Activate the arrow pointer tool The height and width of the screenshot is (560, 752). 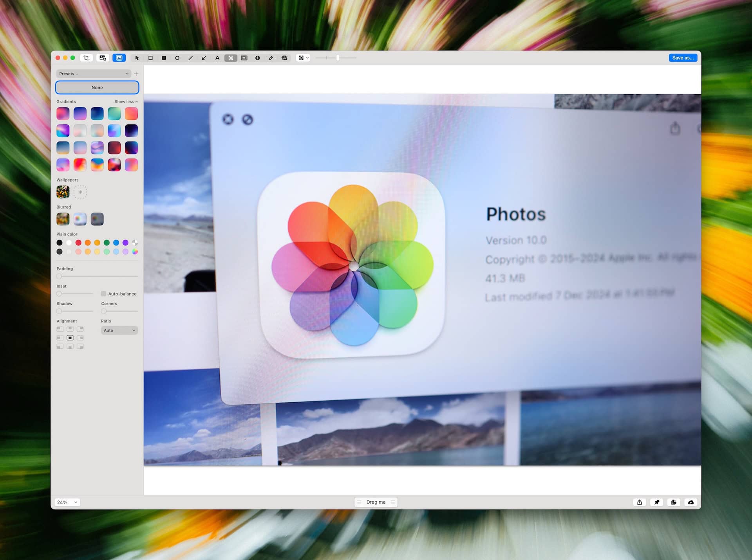pyautogui.click(x=137, y=58)
